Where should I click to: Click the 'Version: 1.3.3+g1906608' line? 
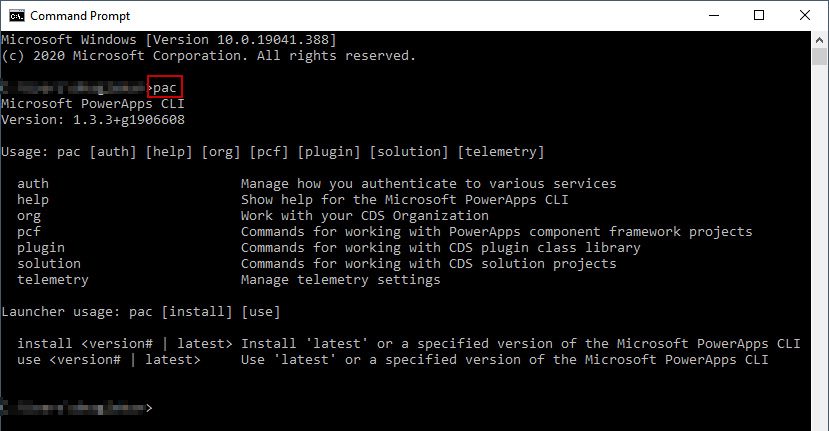93,120
